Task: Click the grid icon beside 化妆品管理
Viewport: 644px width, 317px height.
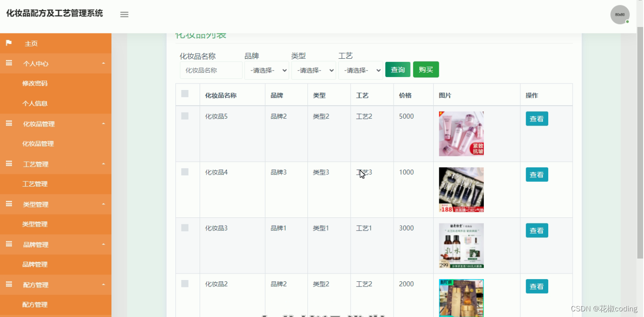Action: click(x=8, y=123)
